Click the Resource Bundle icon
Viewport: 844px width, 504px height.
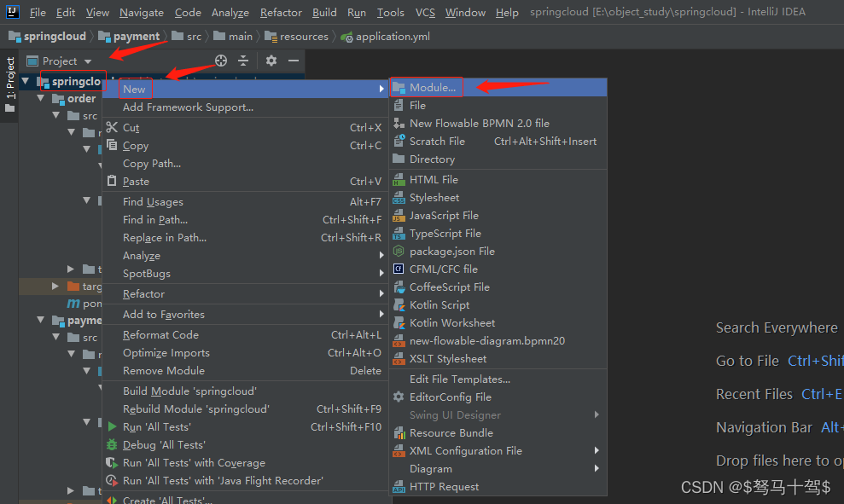pos(399,433)
